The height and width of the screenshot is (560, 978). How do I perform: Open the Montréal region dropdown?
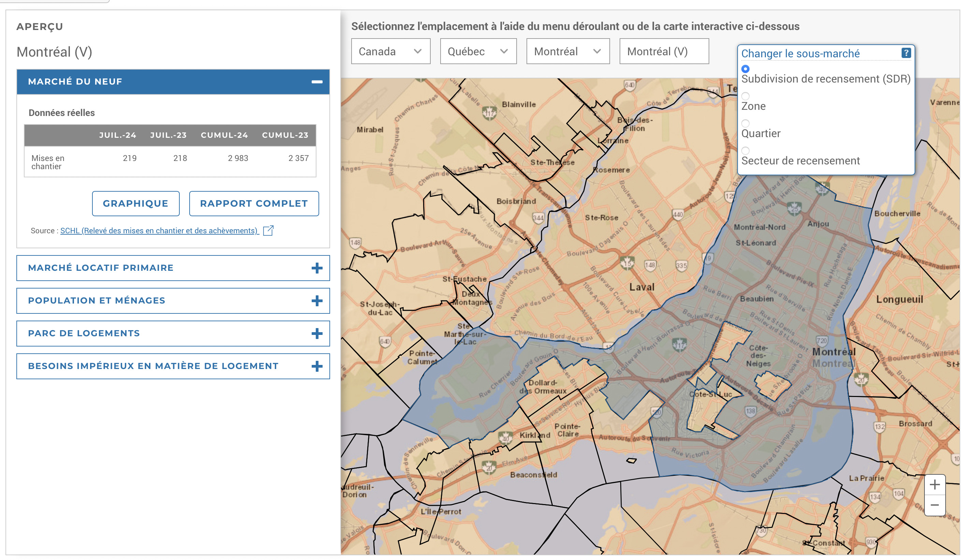[568, 51]
